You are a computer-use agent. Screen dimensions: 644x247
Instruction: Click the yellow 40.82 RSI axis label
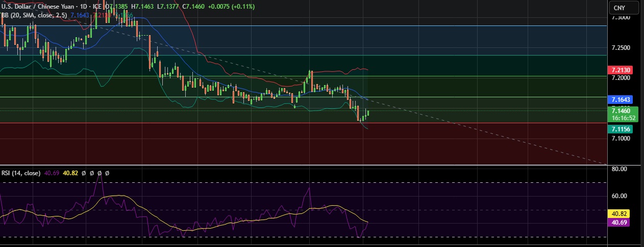[619, 214]
